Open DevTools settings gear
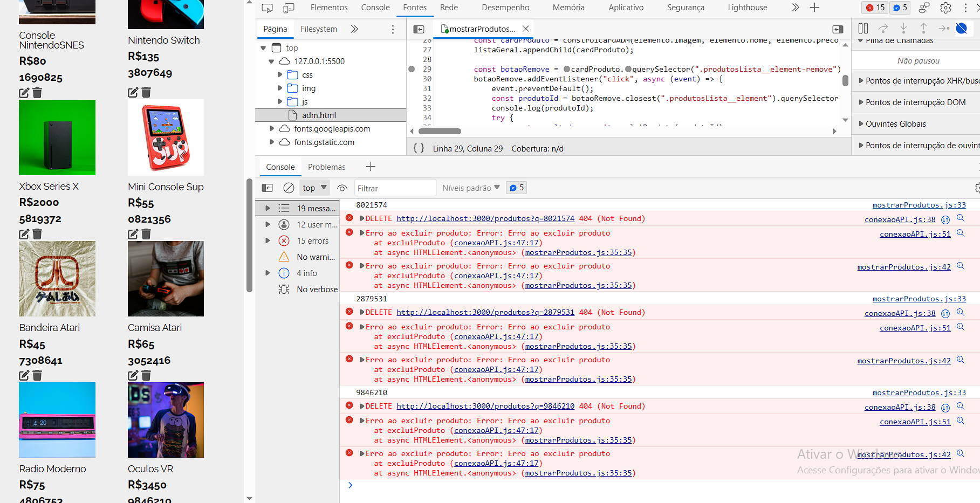980x503 pixels. [945, 8]
